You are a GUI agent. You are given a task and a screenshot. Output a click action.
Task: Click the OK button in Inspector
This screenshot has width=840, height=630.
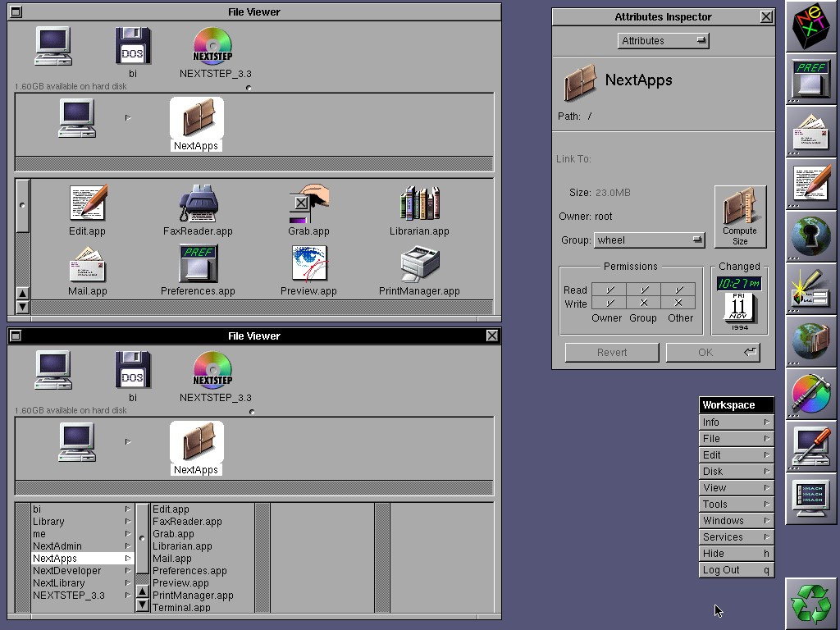coord(713,353)
